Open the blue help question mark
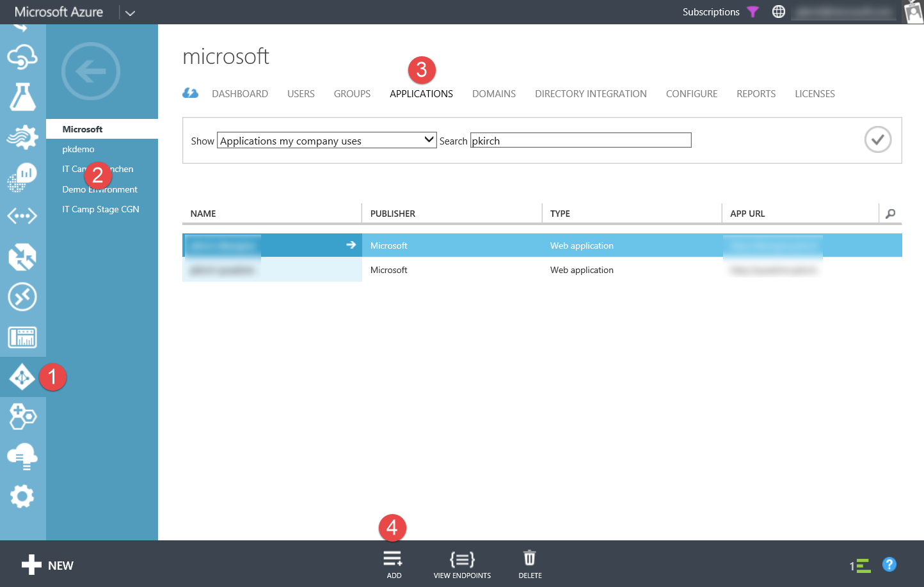The image size is (924, 587). click(x=889, y=565)
